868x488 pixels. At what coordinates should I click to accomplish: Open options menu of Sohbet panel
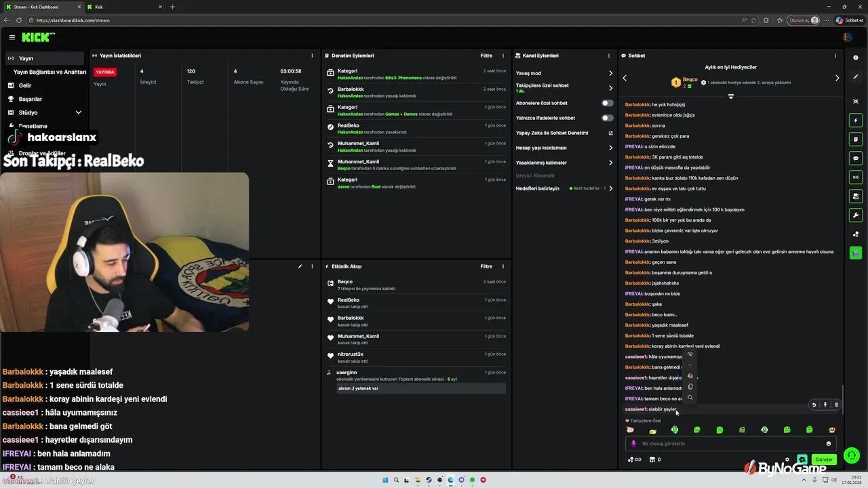[835, 56]
